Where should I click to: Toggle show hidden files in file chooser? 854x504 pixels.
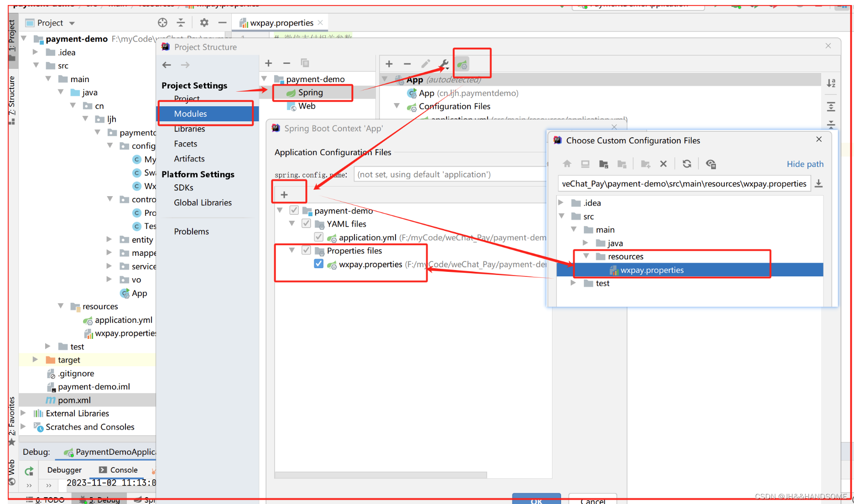coord(711,164)
